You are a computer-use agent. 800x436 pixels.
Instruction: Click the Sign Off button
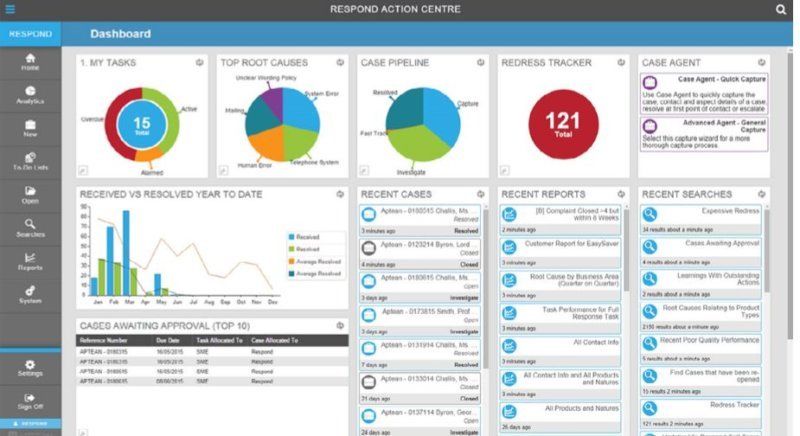(30, 401)
